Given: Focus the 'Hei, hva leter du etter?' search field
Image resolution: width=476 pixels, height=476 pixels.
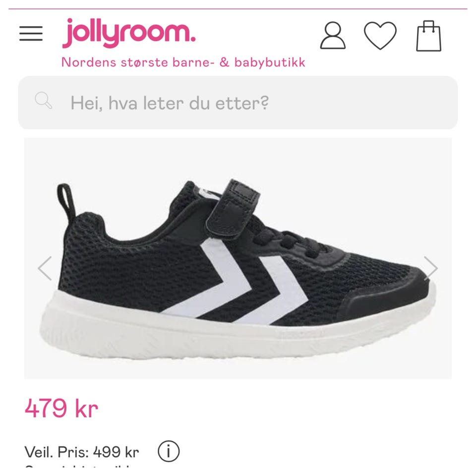Looking at the screenshot, I should 238,103.
